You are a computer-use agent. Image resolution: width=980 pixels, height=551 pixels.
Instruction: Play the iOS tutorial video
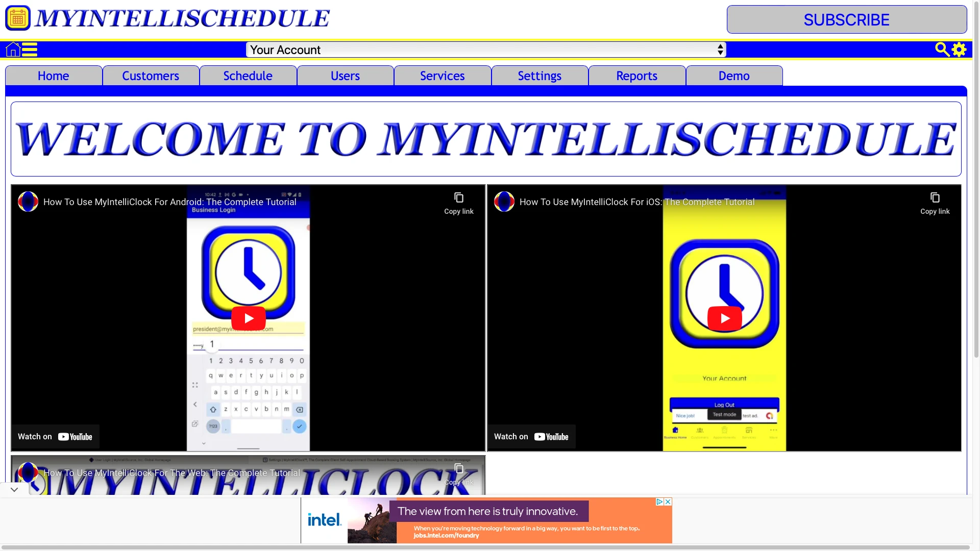point(724,317)
